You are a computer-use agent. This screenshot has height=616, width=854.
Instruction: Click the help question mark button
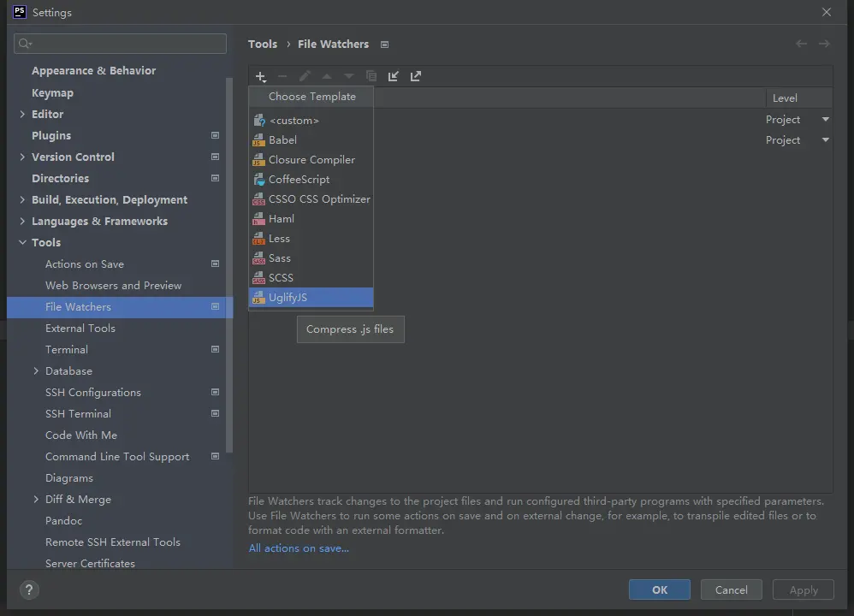[29, 589]
